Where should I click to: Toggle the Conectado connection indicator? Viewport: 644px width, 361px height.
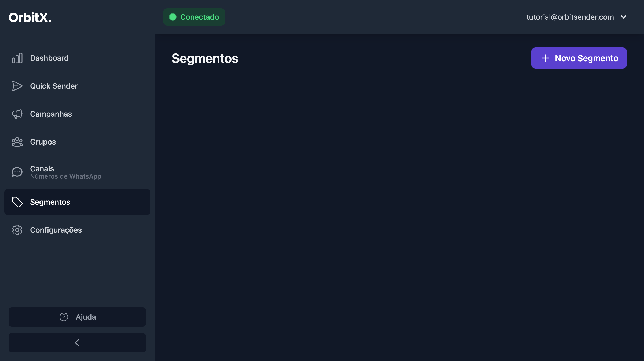(194, 17)
